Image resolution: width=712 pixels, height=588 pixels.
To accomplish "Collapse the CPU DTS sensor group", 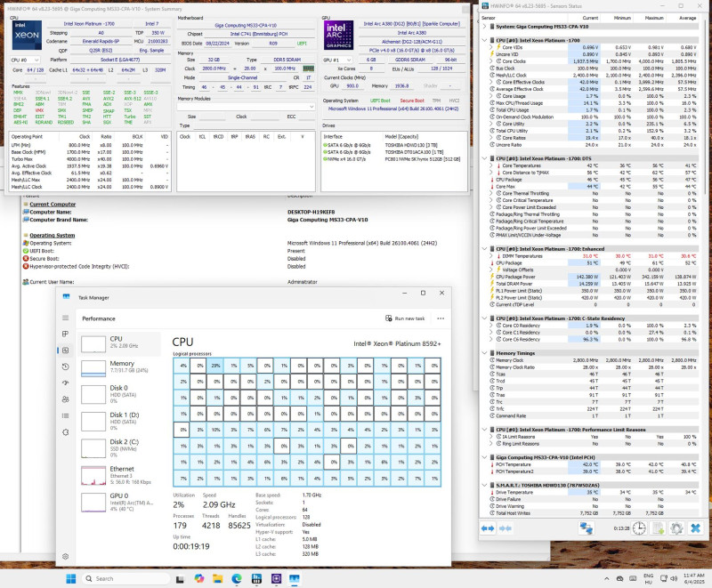I will click(x=484, y=159).
